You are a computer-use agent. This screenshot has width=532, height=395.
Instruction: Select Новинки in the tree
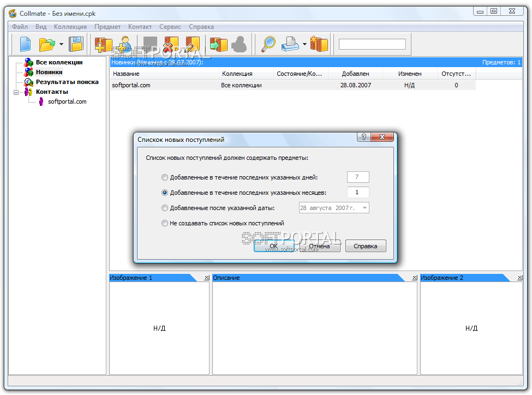[x=49, y=72]
